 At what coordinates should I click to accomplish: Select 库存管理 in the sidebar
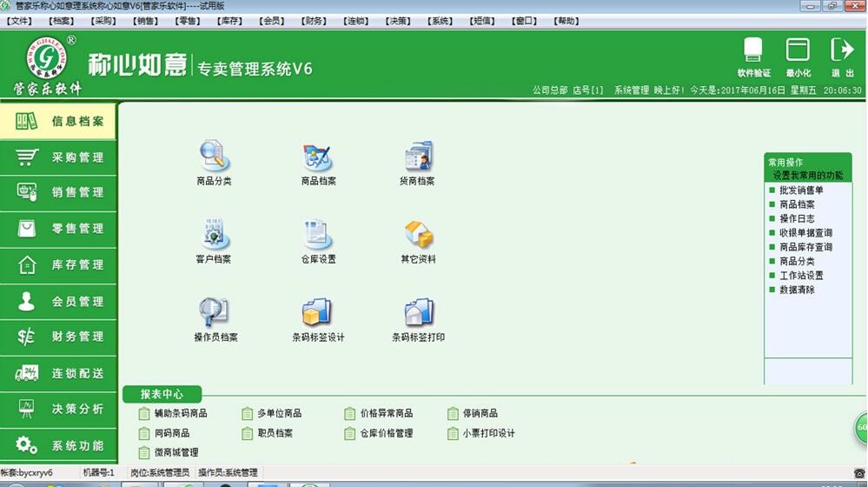click(x=58, y=265)
